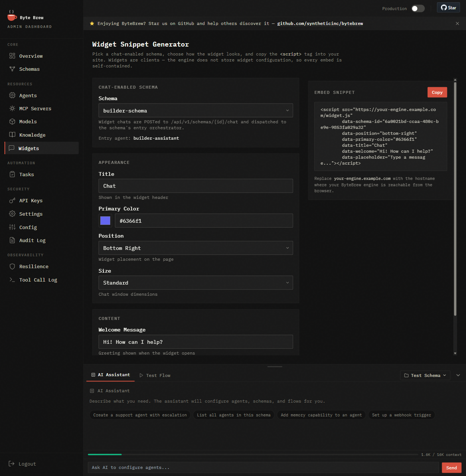Click the '1.6K / 16K context' label
Screen dimensions: 466x476
(x=441, y=454)
